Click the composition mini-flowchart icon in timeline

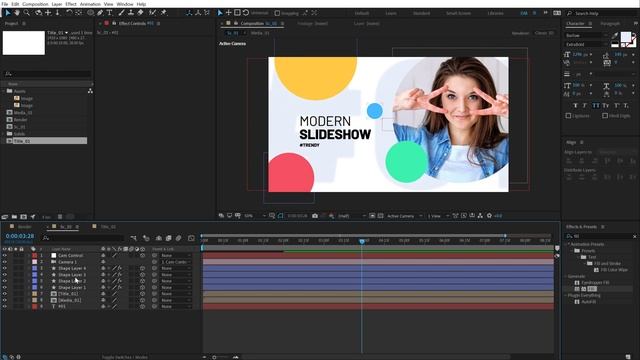coord(133,238)
